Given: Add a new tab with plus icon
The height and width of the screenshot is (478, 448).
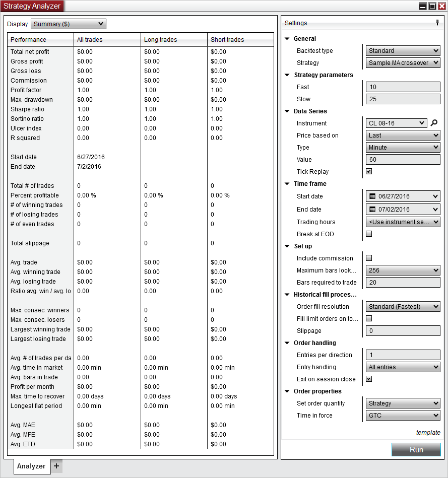Looking at the screenshot, I should (56, 466).
